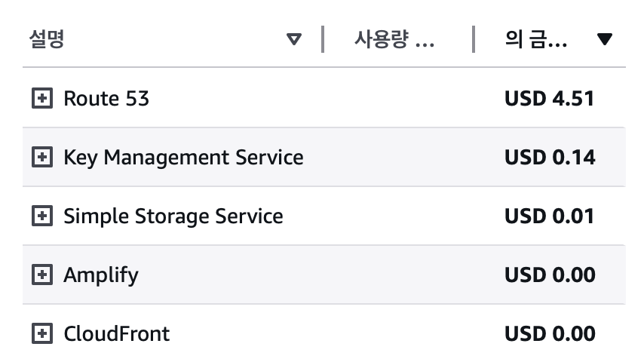Select the CloudFront service name
Viewport: 644px width, 362px height.
click(117, 333)
